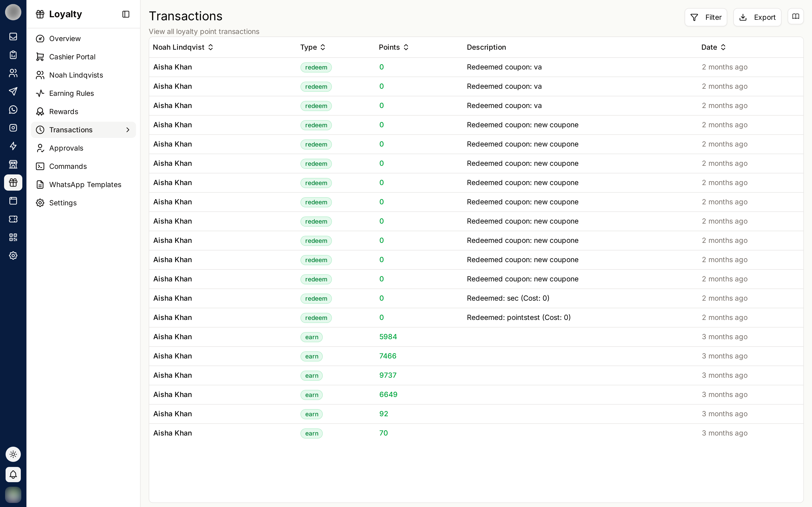Collapse the Loyalty sidebar panel icon
The image size is (812, 507).
(126, 14)
